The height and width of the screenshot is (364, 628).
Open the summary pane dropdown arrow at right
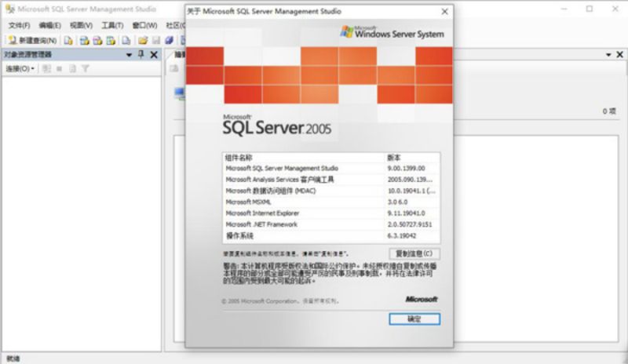click(608, 54)
